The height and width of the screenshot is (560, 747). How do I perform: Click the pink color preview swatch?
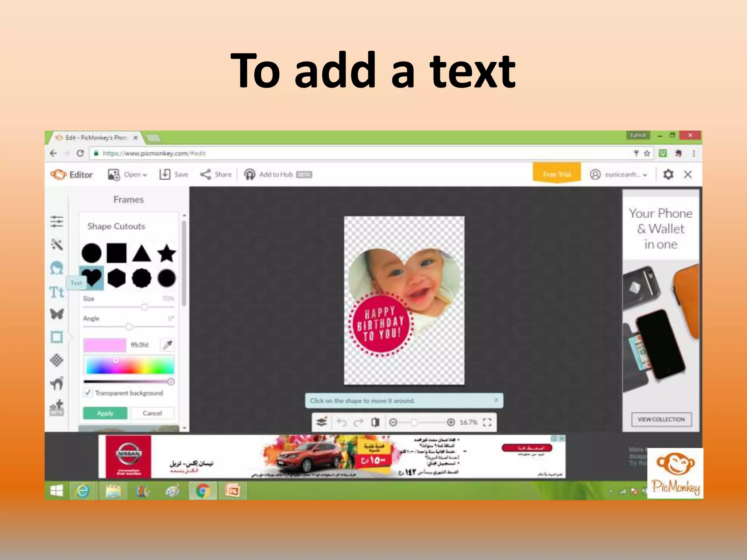[105, 345]
